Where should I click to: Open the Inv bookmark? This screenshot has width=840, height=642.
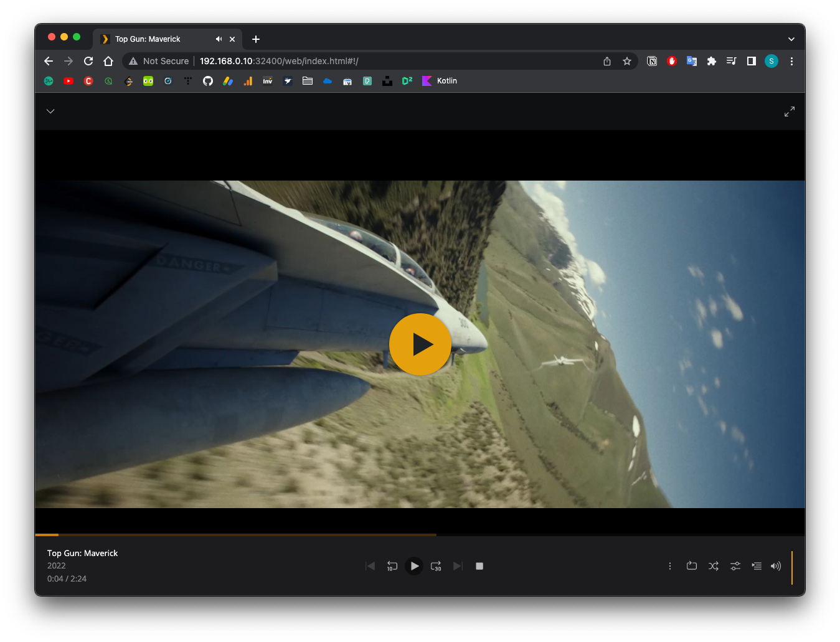[x=268, y=81]
